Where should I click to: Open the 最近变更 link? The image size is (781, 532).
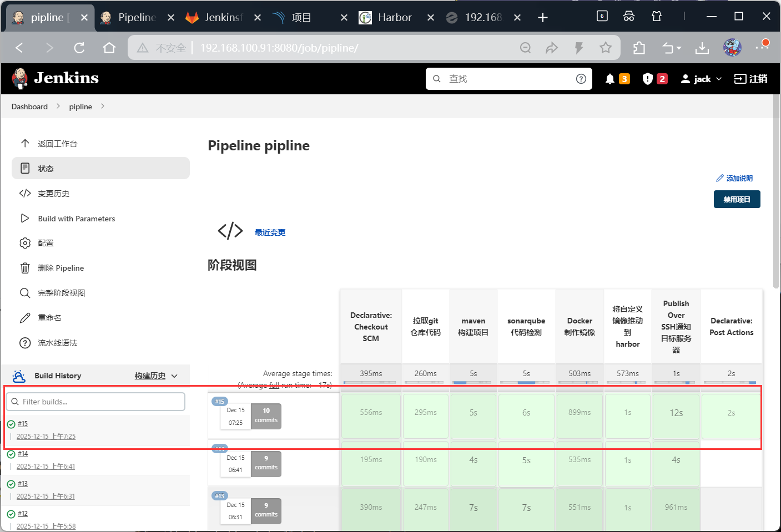pyautogui.click(x=270, y=232)
